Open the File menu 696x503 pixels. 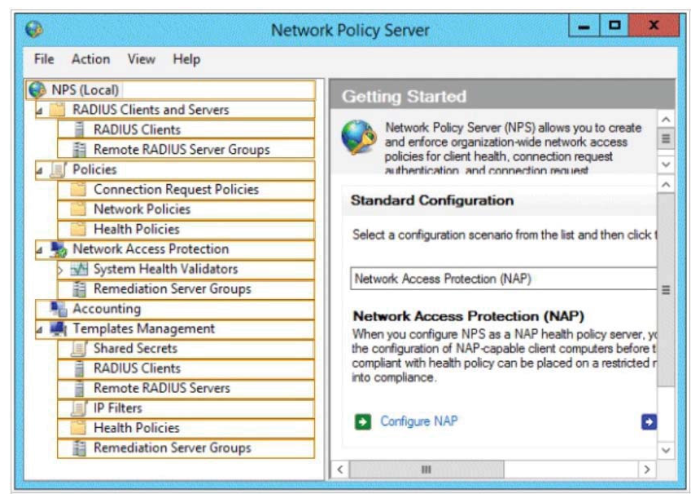[x=44, y=59]
